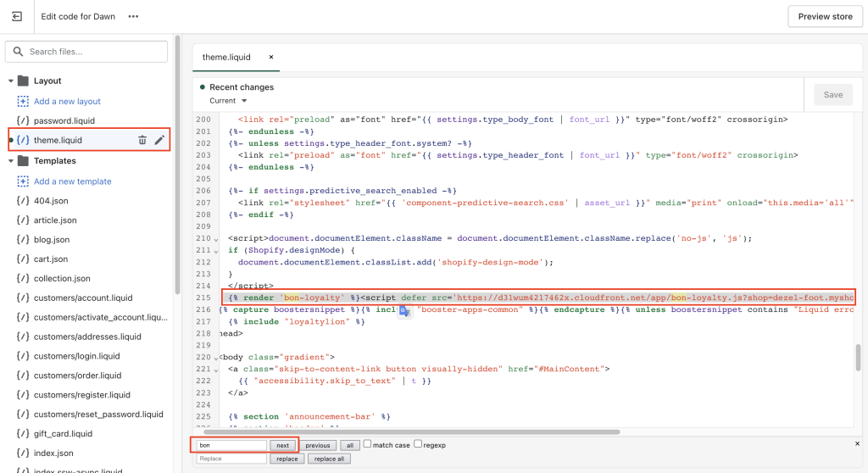Screen dimensions: 868x473
Task: Click the collection.json file icon
Action: (x=23, y=278)
